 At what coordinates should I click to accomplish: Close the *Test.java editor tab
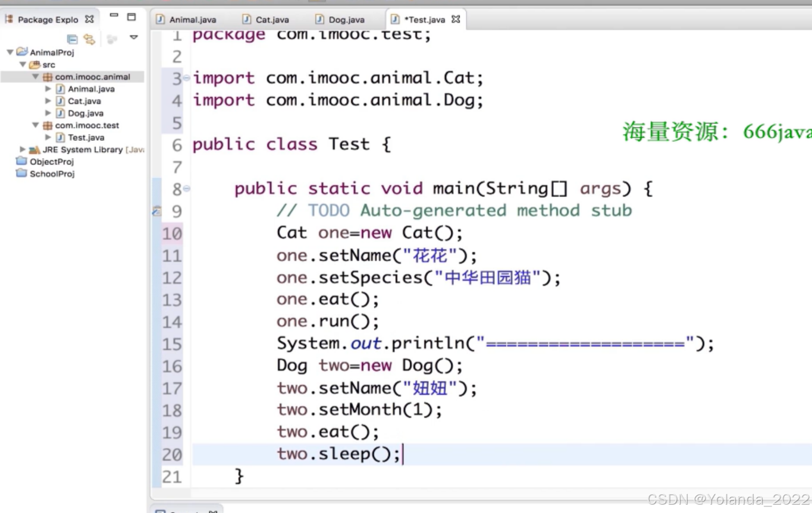click(x=456, y=19)
